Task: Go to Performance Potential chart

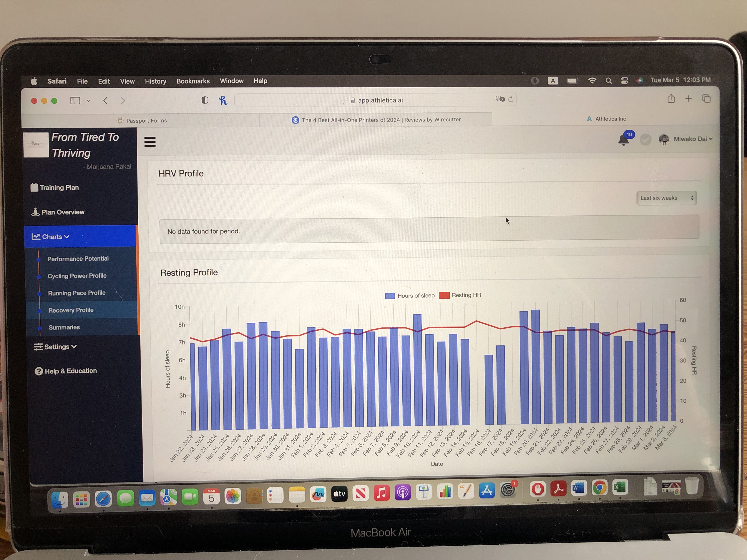Action: (x=78, y=259)
